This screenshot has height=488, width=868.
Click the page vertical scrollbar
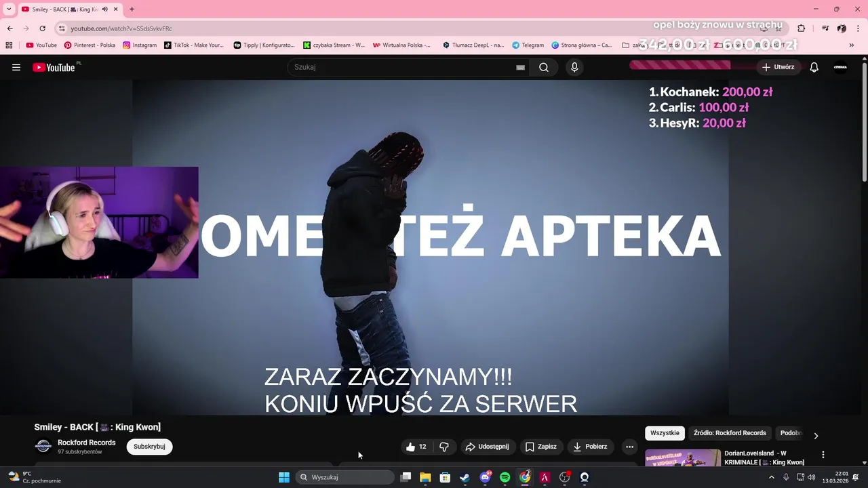864,122
